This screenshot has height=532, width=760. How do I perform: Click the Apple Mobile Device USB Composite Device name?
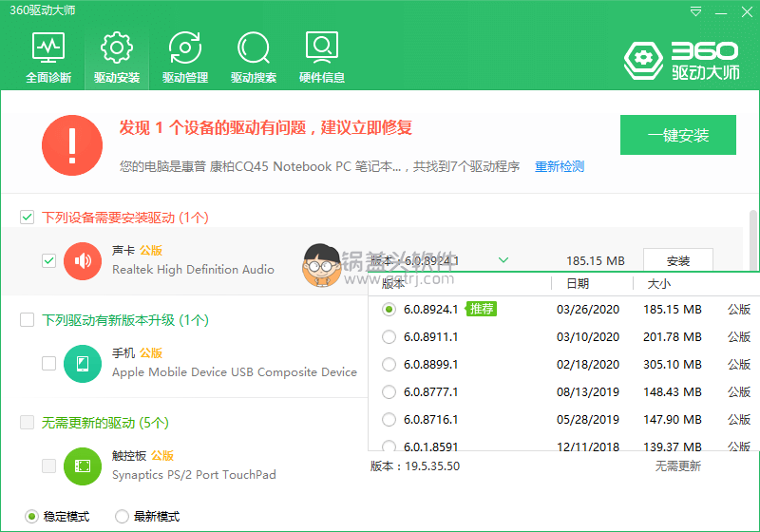[x=235, y=372]
